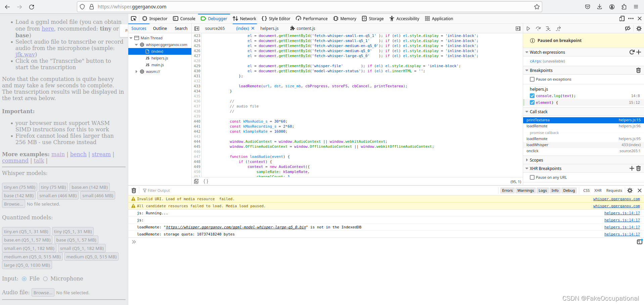This screenshot has height=305, width=644.
Task: Collapse the Main Thread tree node
Action: pyautogui.click(x=131, y=38)
